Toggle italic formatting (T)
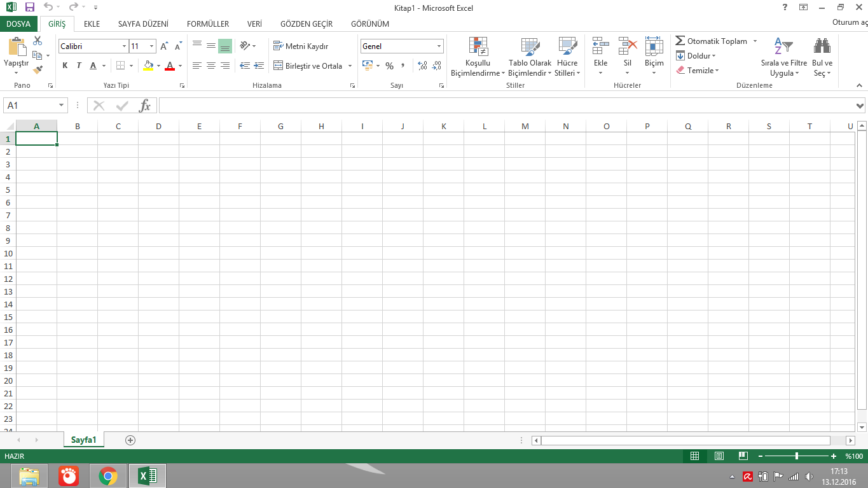868x488 pixels. (79, 66)
